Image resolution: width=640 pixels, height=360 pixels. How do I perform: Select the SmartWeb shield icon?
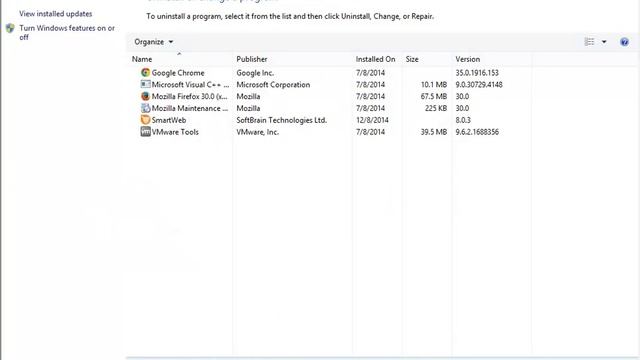[x=145, y=120]
